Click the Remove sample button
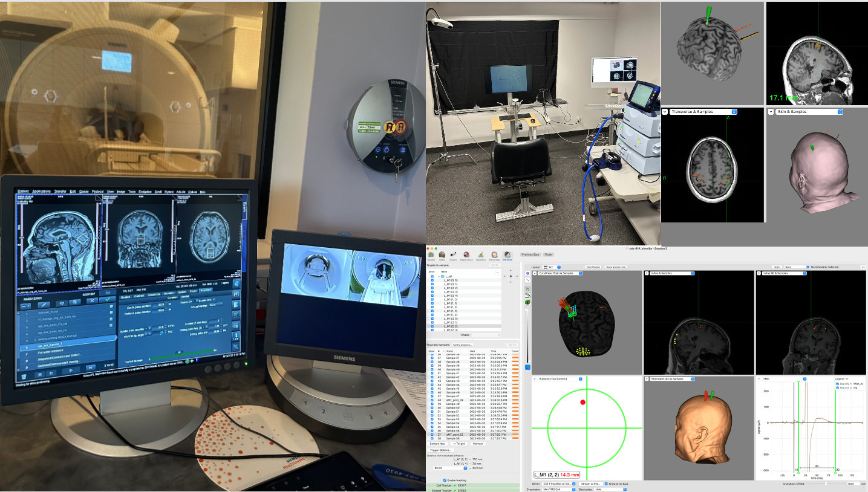The height and width of the screenshot is (492, 868). point(478,444)
